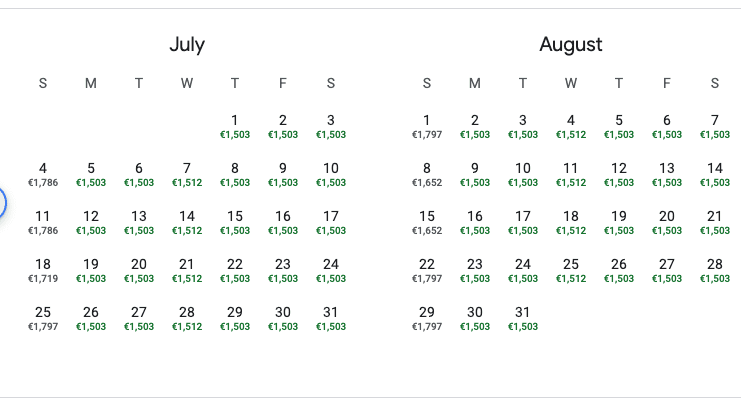741x408 pixels.
Task: Select August 28 in calendar
Action: 715,271
